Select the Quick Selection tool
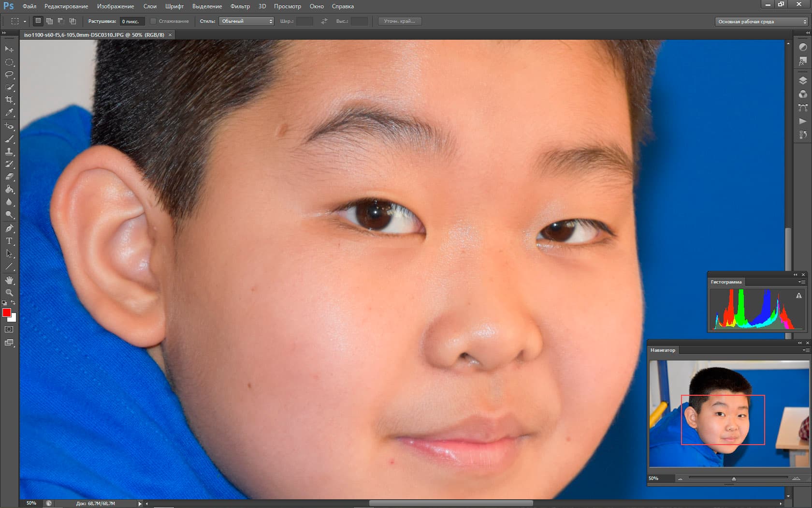Image resolution: width=812 pixels, height=508 pixels. (x=9, y=87)
